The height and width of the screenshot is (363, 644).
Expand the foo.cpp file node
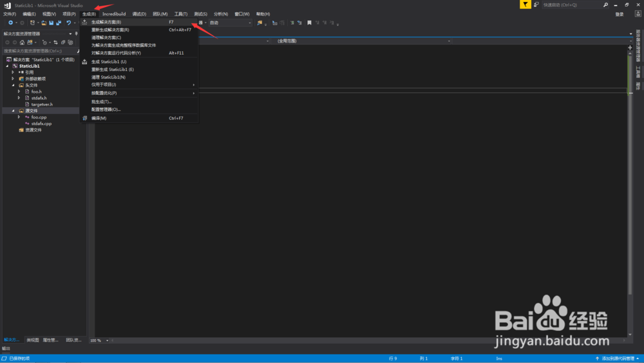tap(19, 117)
